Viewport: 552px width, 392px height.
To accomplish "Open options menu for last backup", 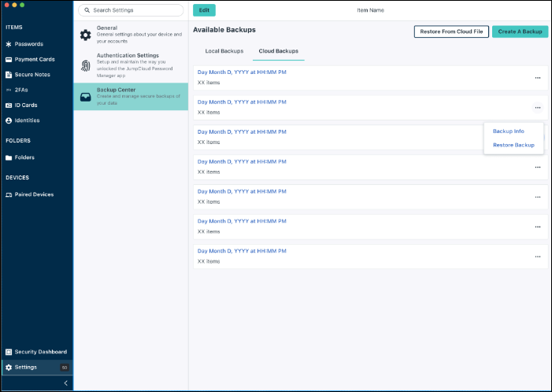I will [538, 257].
